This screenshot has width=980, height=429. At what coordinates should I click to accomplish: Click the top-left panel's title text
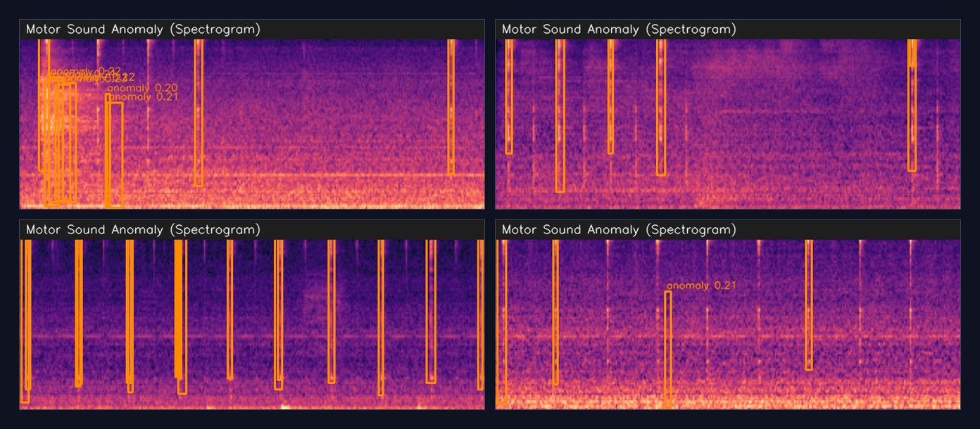click(144, 30)
